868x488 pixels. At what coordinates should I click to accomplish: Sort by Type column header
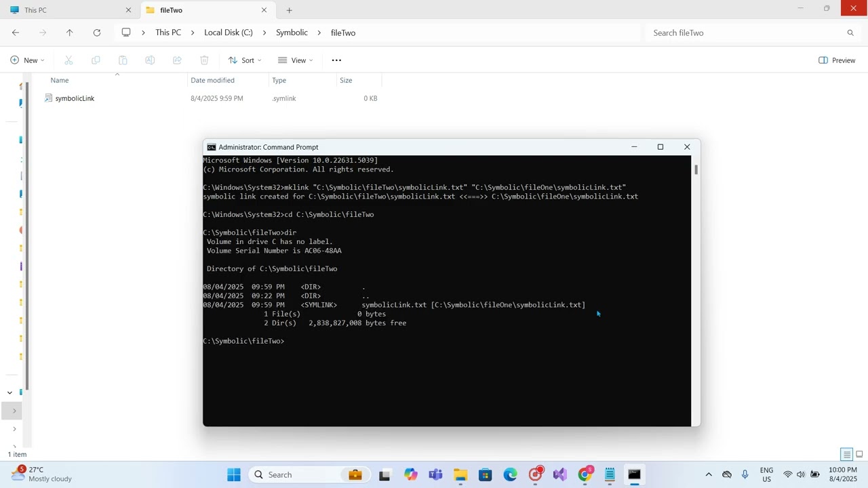click(x=279, y=80)
